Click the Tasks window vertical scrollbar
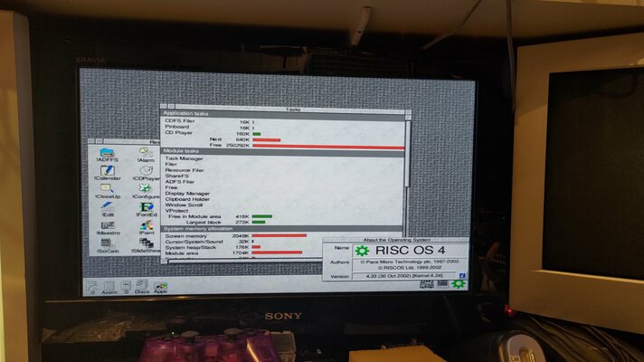 407,181
